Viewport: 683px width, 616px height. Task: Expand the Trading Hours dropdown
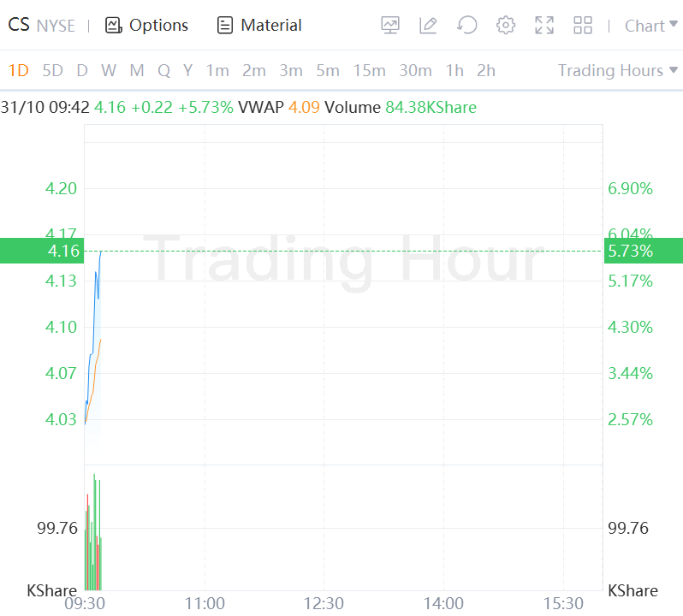pos(618,70)
